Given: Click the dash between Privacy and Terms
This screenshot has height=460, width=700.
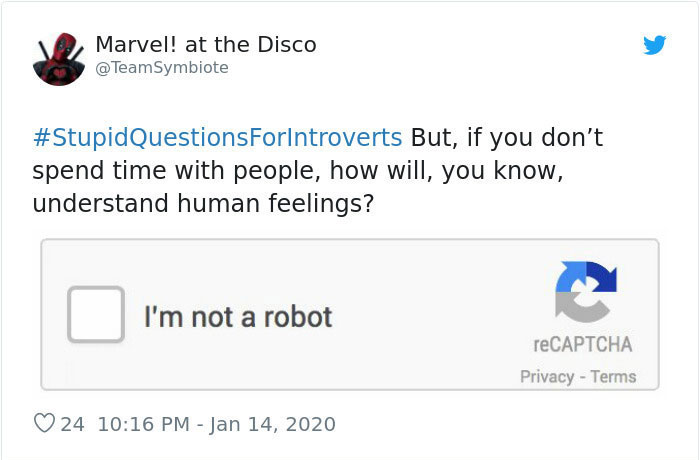Looking at the screenshot, I should (582, 377).
